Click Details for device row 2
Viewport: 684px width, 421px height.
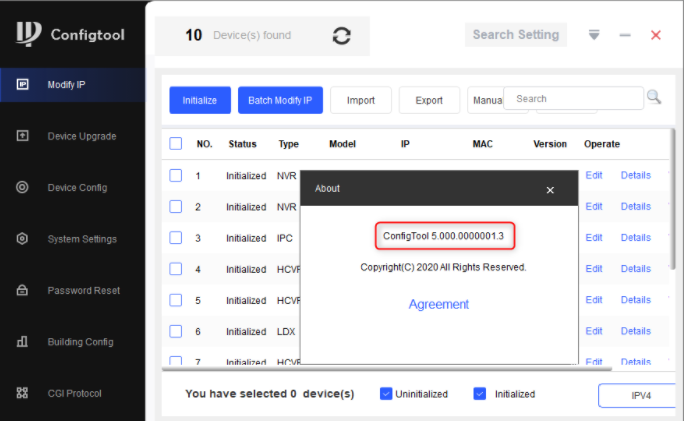(636, 206)
